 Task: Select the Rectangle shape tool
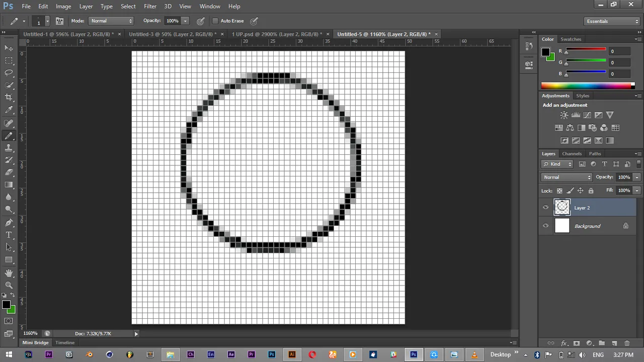tap(9, 260)
